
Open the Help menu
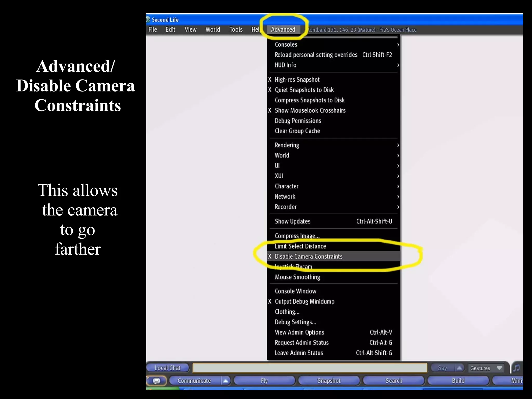click(256, 30)
